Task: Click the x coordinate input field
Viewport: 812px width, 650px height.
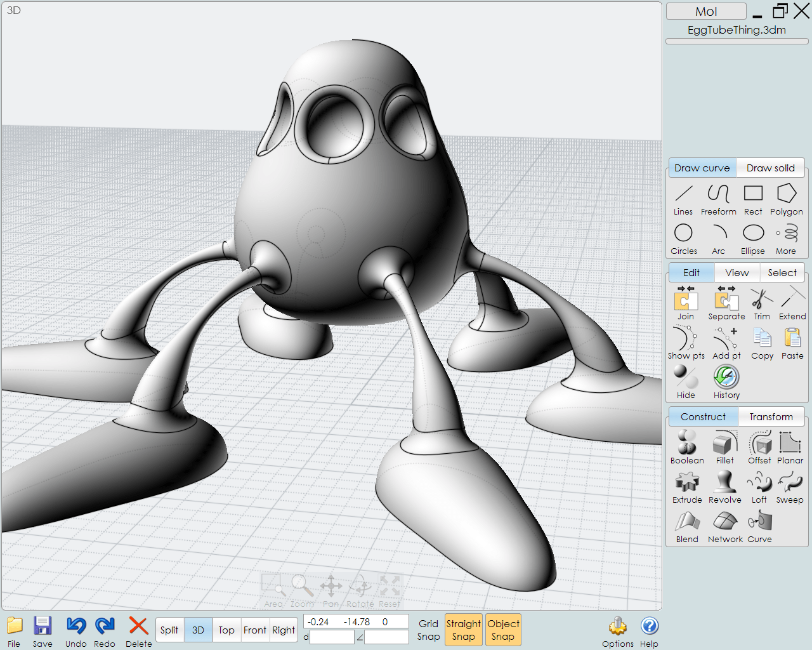Action: pos(320,621)
